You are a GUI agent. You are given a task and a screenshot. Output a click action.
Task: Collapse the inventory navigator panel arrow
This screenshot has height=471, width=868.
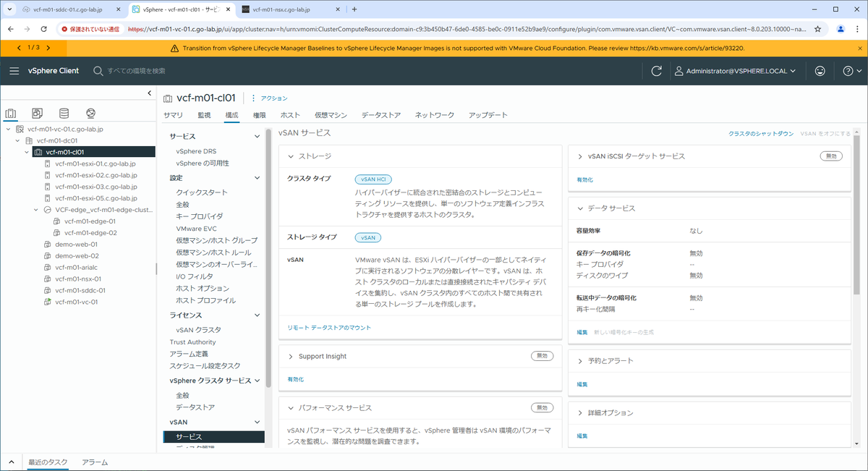point(150,93)
